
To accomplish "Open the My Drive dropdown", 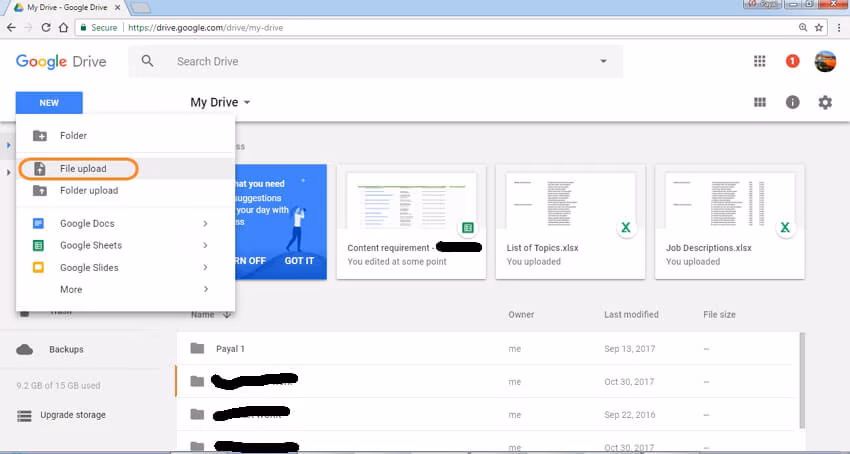I will click(x=220, y=102).
